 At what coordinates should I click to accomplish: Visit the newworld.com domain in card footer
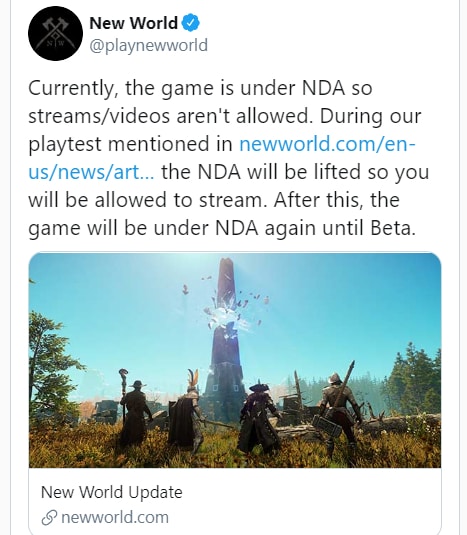tap(115, 518)
